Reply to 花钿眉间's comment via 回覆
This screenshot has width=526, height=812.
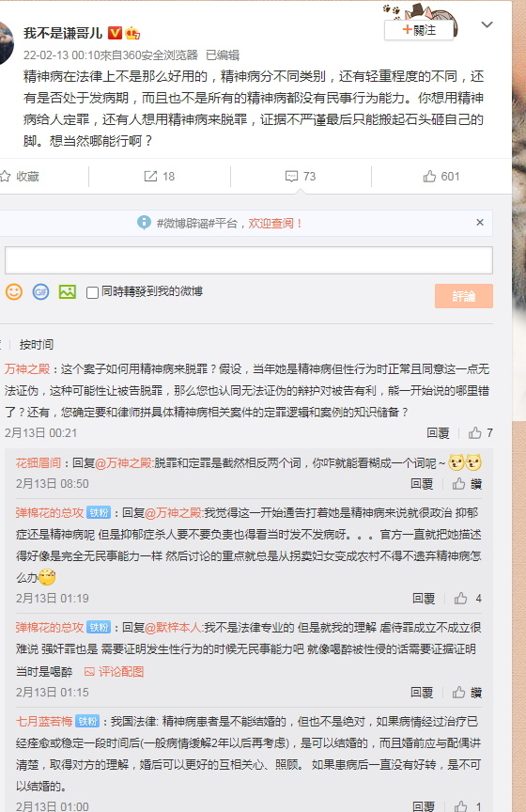pos(422,484)
